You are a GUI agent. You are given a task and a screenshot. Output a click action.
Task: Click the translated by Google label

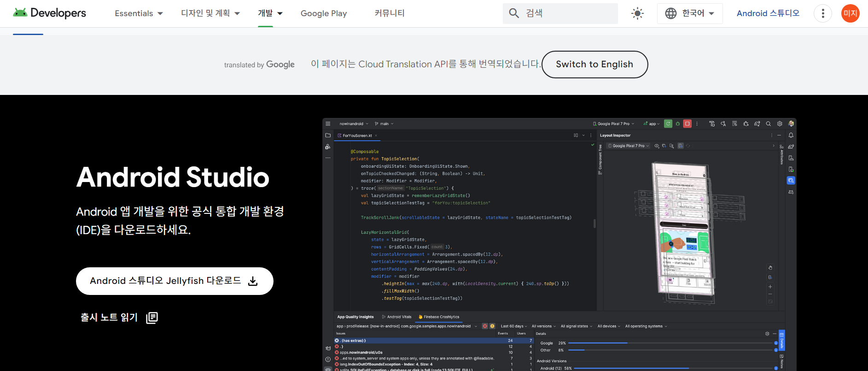[x=259, y=65]
